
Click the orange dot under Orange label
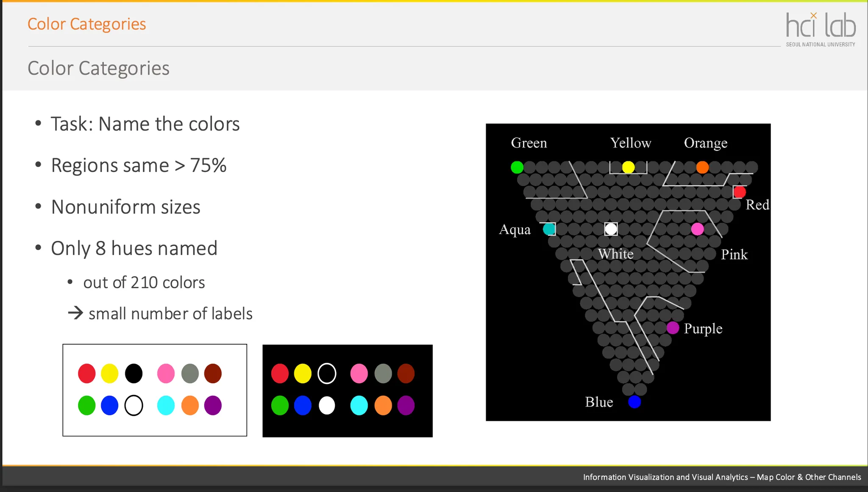pyautogui.click(x=702, y=167)
